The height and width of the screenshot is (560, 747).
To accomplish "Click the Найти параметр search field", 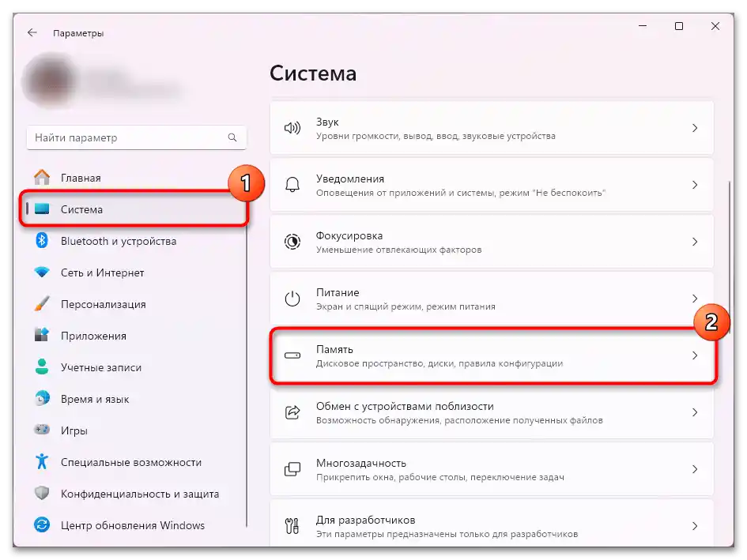I will coord(134,137).
